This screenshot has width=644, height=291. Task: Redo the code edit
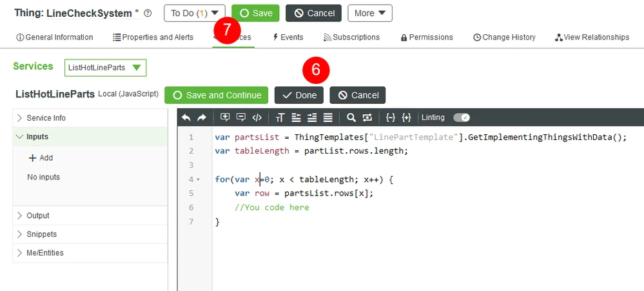(x=202, y=117)
